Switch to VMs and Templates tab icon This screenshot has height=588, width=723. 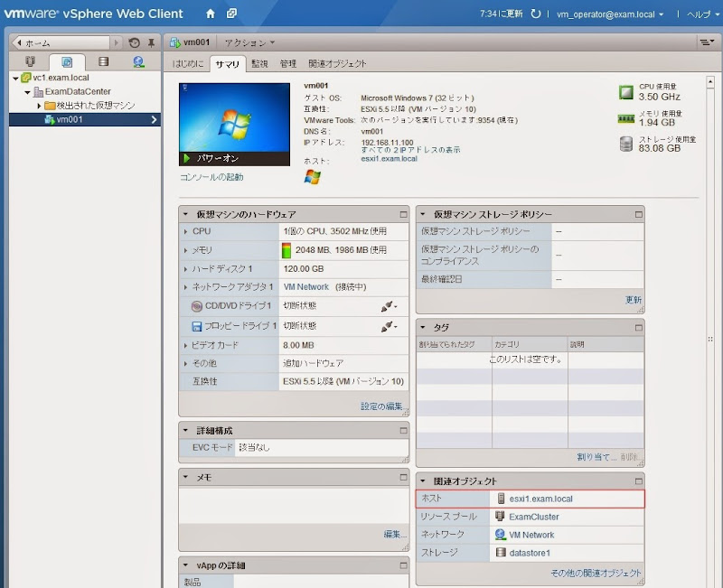tap(67, 61)
